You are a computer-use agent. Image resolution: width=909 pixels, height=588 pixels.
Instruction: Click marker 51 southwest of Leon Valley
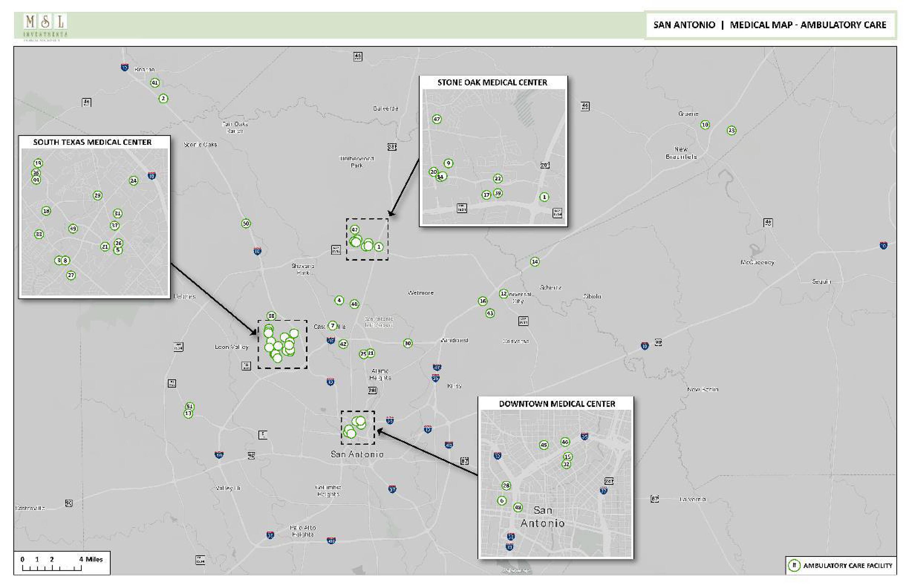[x=189, y=407]
